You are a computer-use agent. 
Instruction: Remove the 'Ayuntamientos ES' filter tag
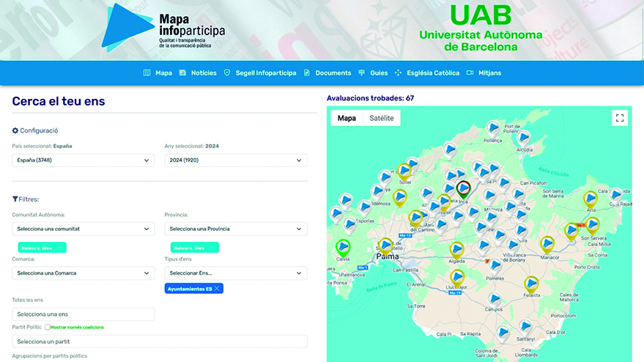[x=217, y=289]
